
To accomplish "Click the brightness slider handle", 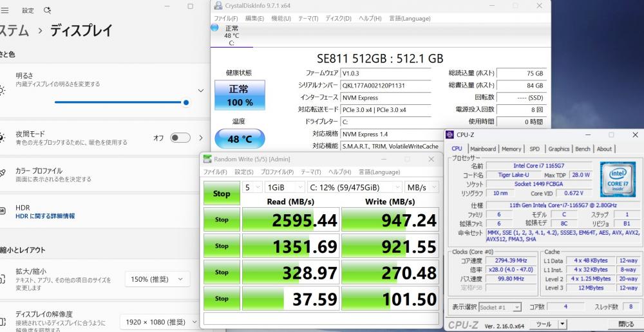I will click(x=186, y=102).
